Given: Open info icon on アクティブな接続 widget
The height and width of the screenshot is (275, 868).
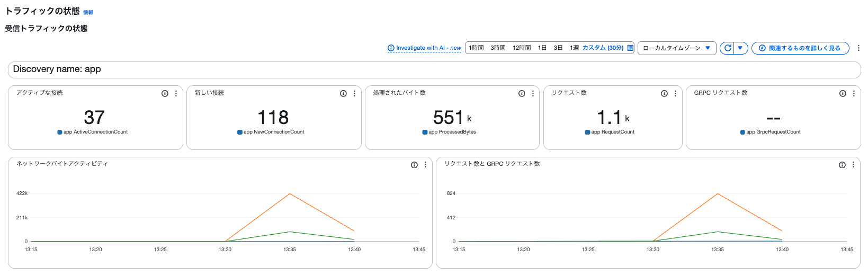Looking at the screenshot, I should point(165,93).
